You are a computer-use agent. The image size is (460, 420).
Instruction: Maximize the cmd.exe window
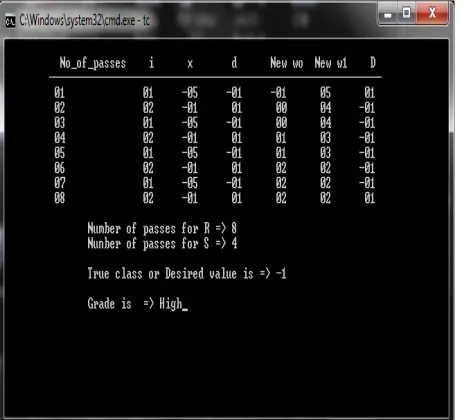[406, 14]
